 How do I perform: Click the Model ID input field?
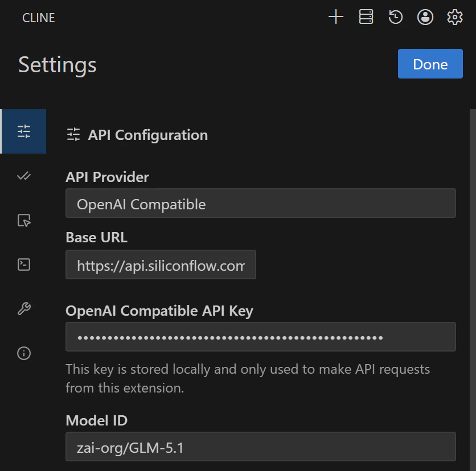[260, 447]
